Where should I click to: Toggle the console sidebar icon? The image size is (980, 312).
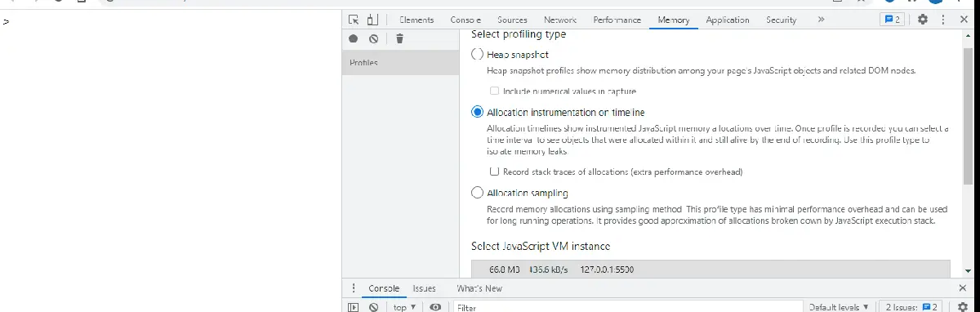point(354,307)
